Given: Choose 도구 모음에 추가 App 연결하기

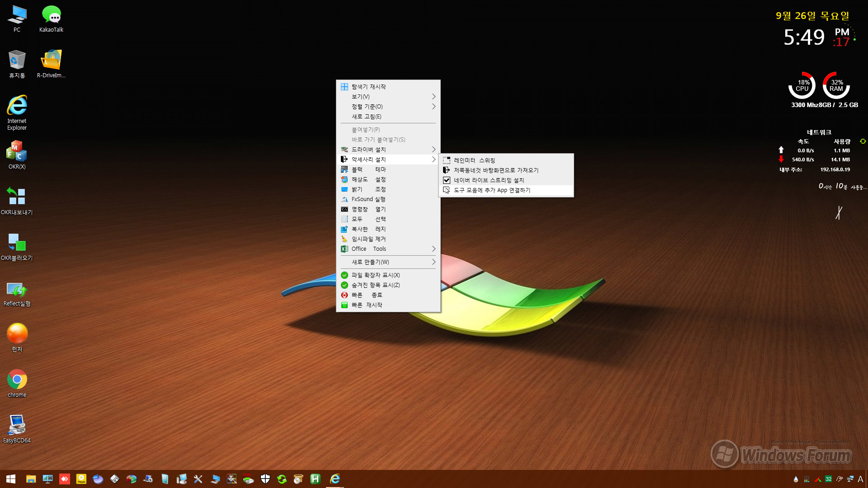Looking at the screenshot, I should pos(506,190).
